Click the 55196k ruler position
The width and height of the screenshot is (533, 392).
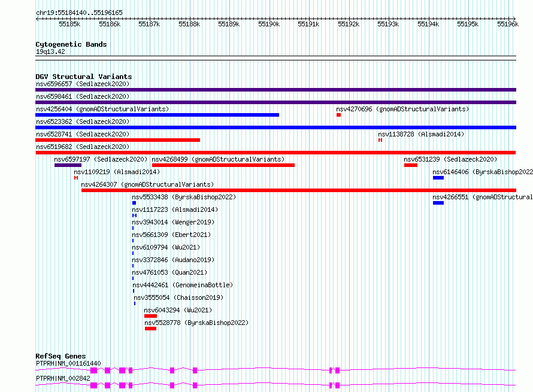point(508,24)
